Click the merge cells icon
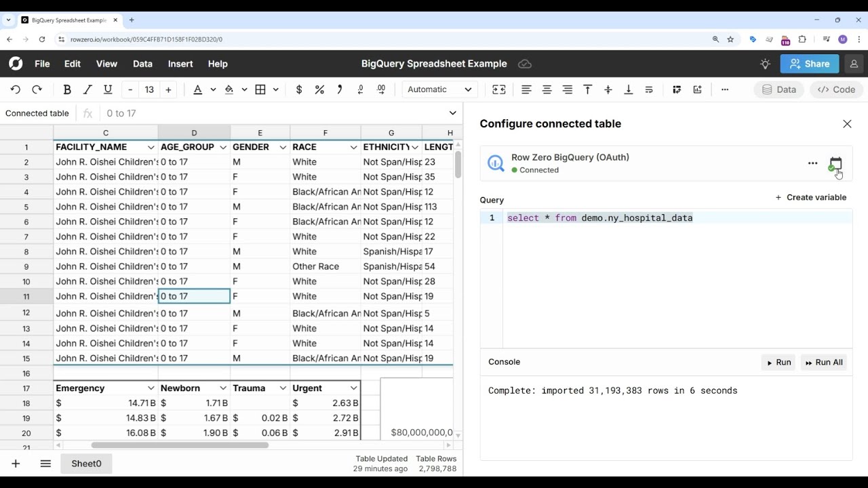868x488 pixels. (x=499, y=89)
